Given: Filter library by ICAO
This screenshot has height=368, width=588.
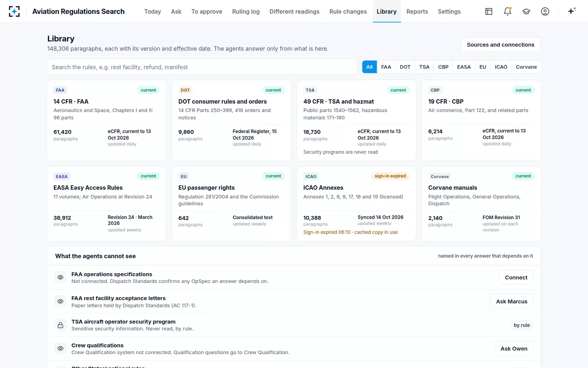Looking at the screenshot, I should coord(501,67).
